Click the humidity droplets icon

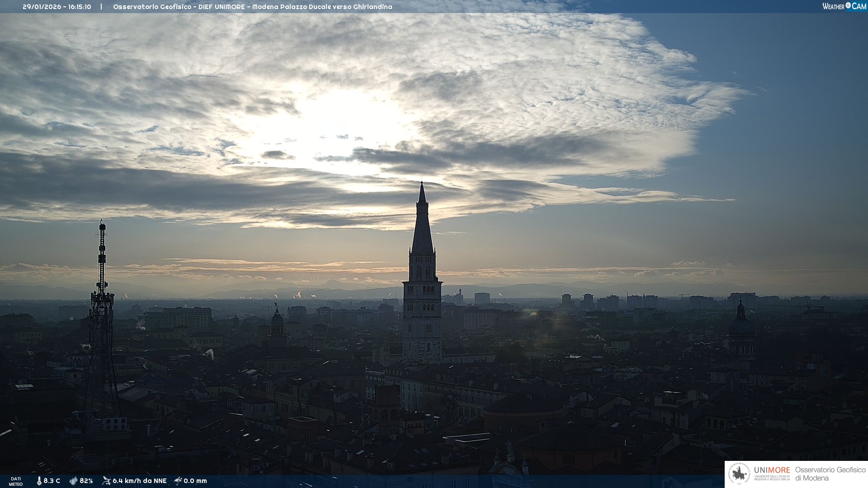pyautogui.click(x=73, y=481)
